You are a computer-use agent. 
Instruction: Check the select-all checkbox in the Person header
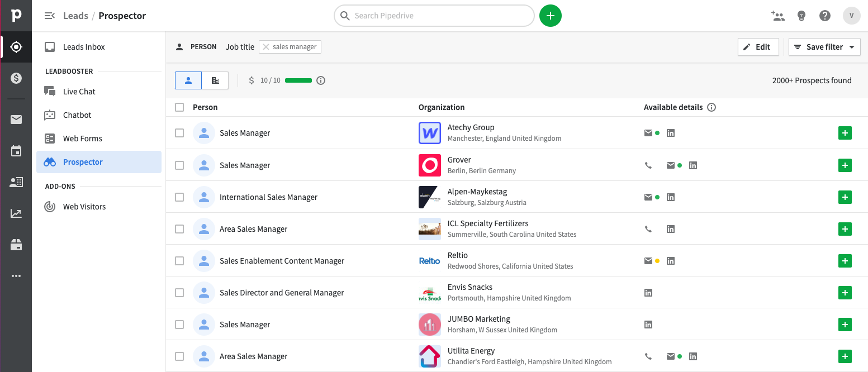[x=179, y=107]
